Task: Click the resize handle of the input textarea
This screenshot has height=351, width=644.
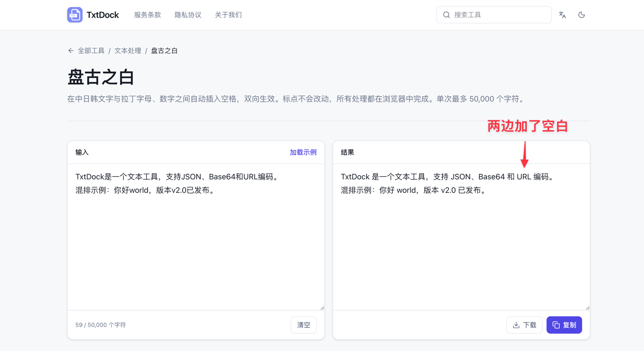Action: point(322,308)
